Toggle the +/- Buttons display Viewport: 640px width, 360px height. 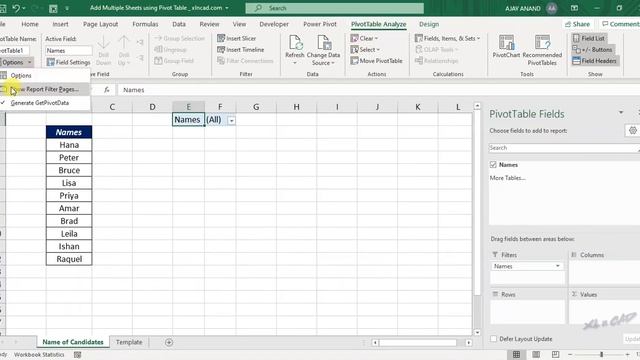click(592, 49)
